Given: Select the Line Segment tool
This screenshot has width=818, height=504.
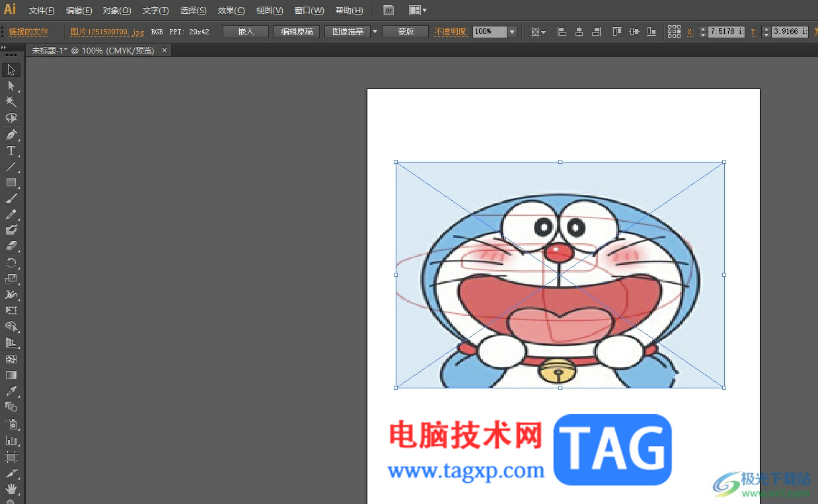Looking at the screenshot, I should [x=11, y=166].
